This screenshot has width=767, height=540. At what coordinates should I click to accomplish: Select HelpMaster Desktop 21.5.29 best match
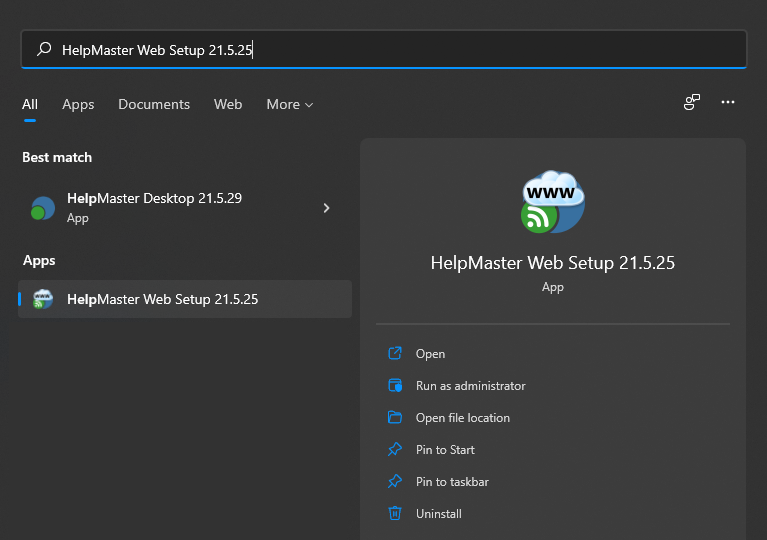pos(185,208)
